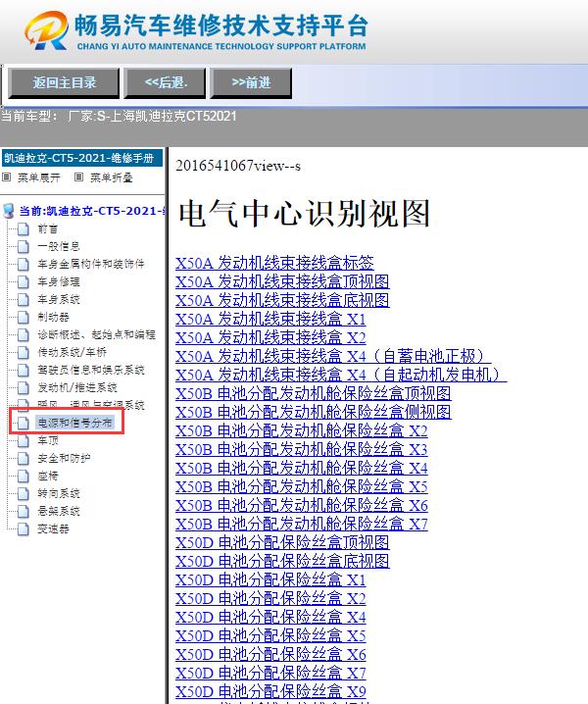Open 诊断概述、起始点和编程 tree item
Viewport: 588px width, 704px height.
[96, 334]
